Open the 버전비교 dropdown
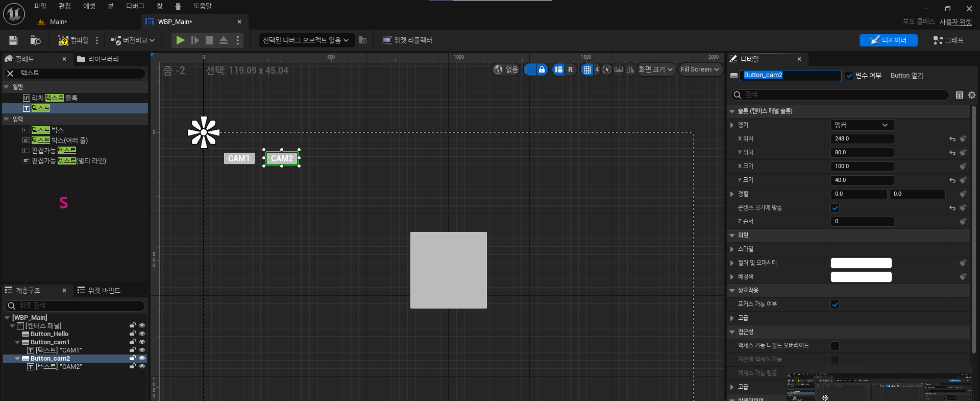The image size is (980, 401). [132, 40]
